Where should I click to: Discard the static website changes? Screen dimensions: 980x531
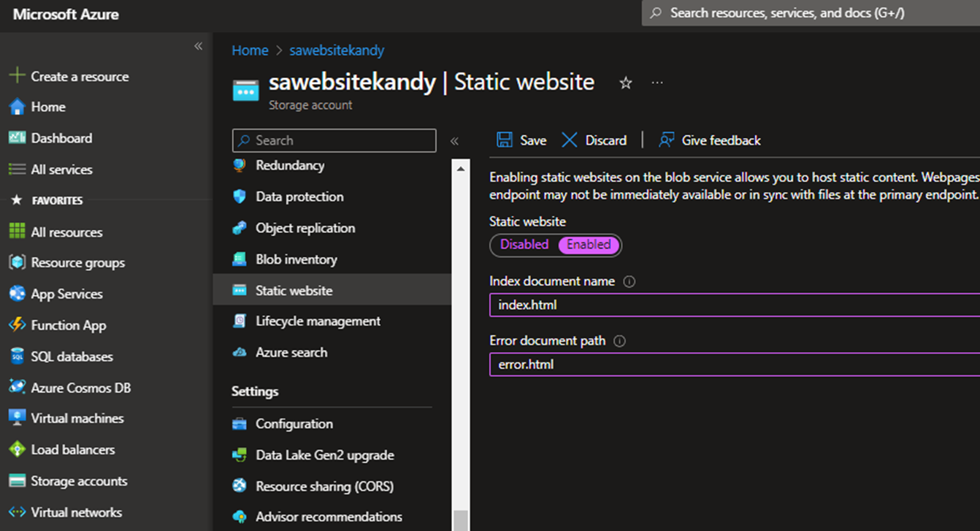[594, 140]
